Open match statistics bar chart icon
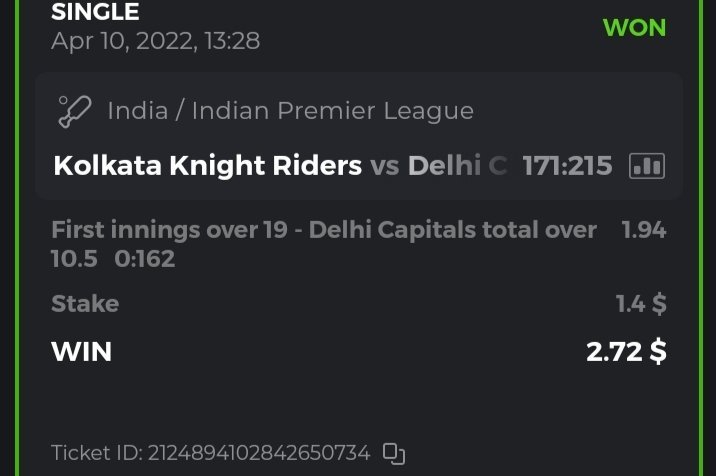The height and width of the screenshot is (476, 716). click(647, 166)
